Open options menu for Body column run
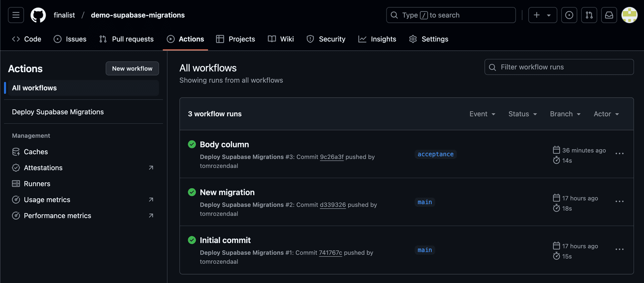The width and height of the screenshot is (644, 283). [620, 153]
